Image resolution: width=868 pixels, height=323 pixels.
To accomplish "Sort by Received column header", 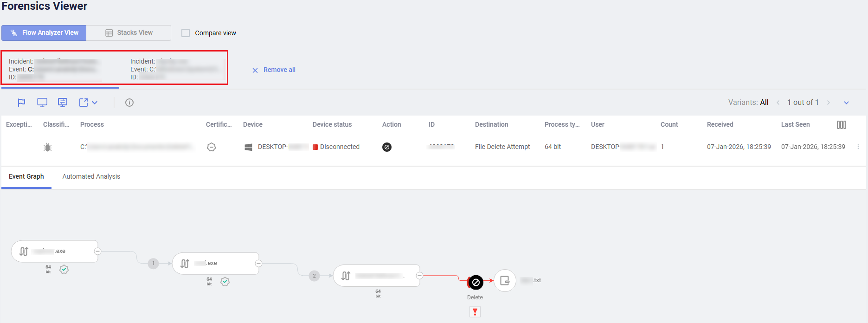I will pyautogui.click(x=720, y=124).
